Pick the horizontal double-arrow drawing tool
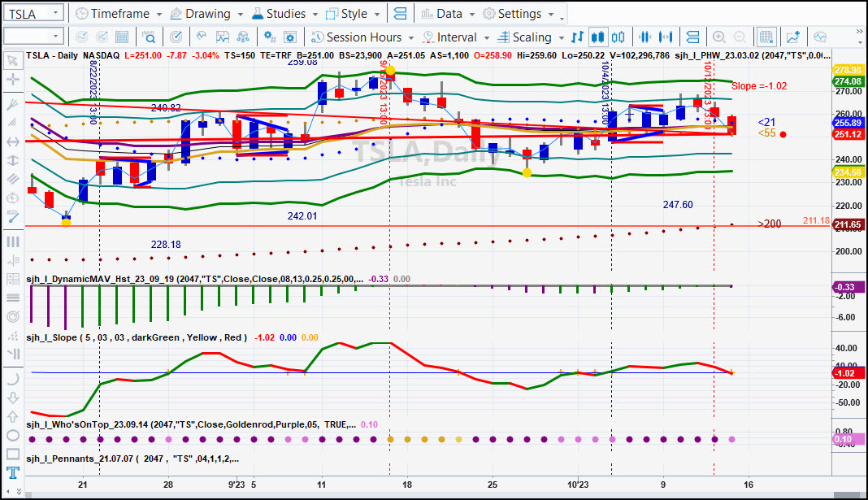This screenshot has height=500, width=868. (x=12, y=141)
